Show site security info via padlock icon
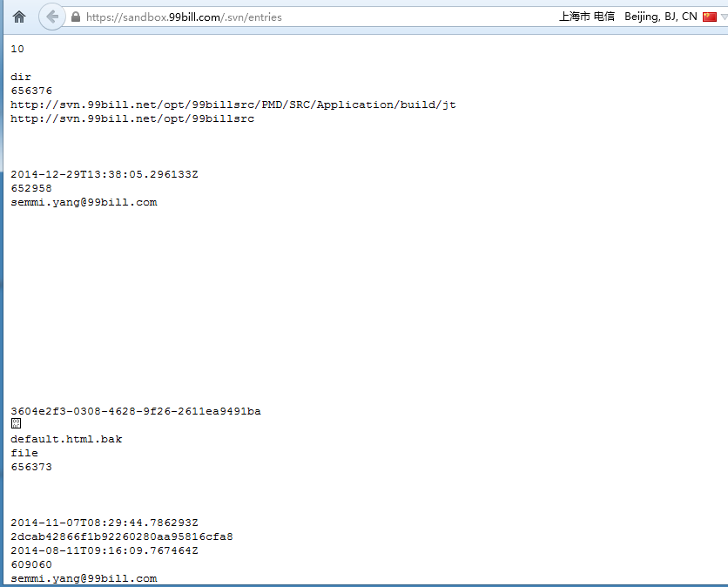This screenshot has width=728, height=587. coord(76,17)
